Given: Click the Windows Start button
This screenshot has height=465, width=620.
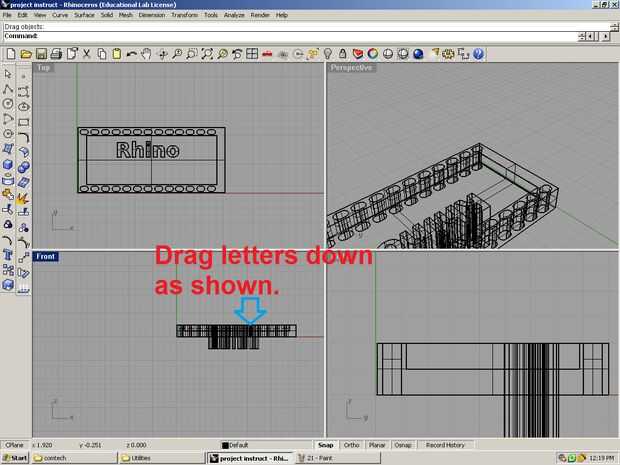Looking at the screenshot, I should [15, 458].
